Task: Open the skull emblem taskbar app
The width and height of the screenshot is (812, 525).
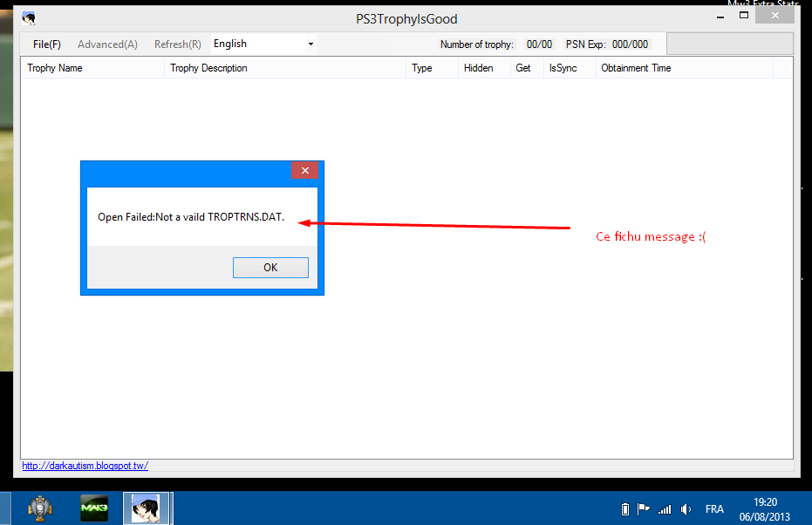Action: click(x=40, y=509)
